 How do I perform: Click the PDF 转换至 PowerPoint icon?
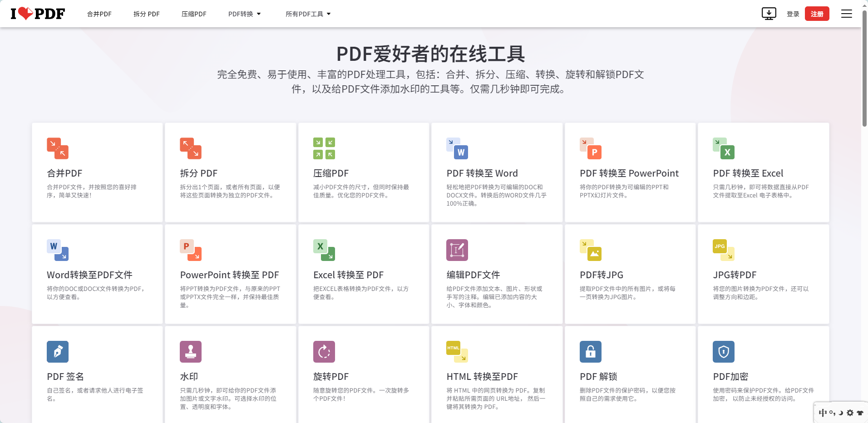(x=591, y=148)
